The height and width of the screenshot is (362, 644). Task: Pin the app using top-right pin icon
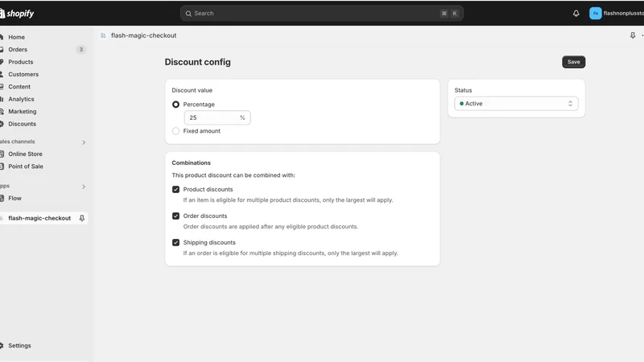tap(633, 35)
